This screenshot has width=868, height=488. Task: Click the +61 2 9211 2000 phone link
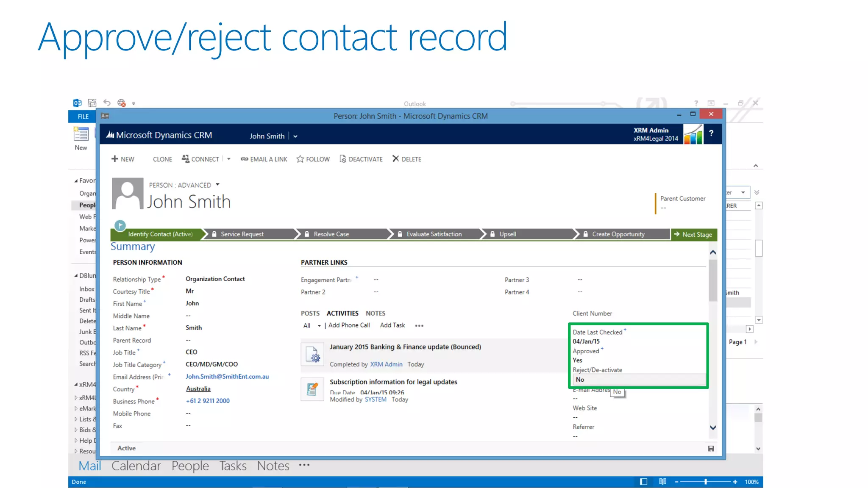208,401
